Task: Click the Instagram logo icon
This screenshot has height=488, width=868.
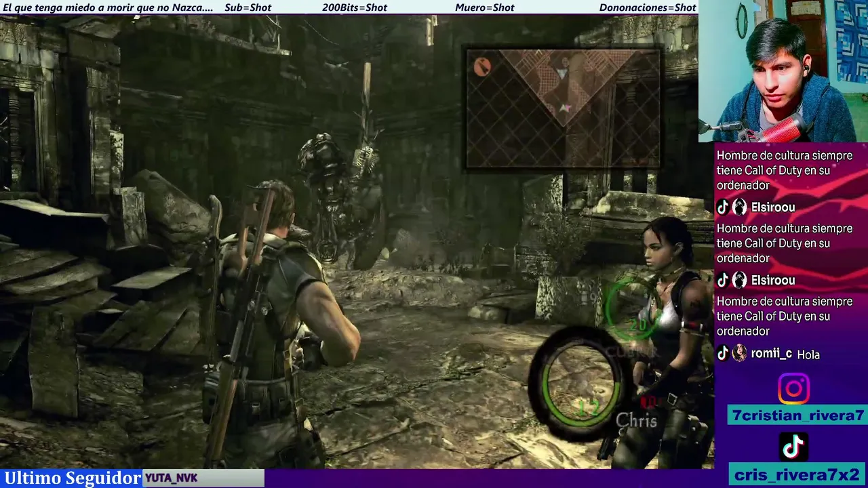Action: click(793, 389)
